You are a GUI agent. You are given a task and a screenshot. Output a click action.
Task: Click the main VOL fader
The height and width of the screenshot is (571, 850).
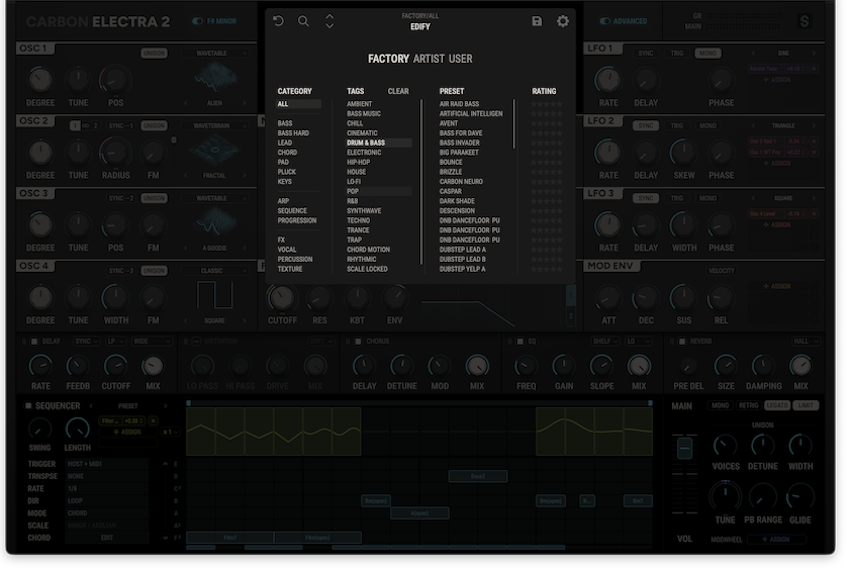(x=684, y=448)
